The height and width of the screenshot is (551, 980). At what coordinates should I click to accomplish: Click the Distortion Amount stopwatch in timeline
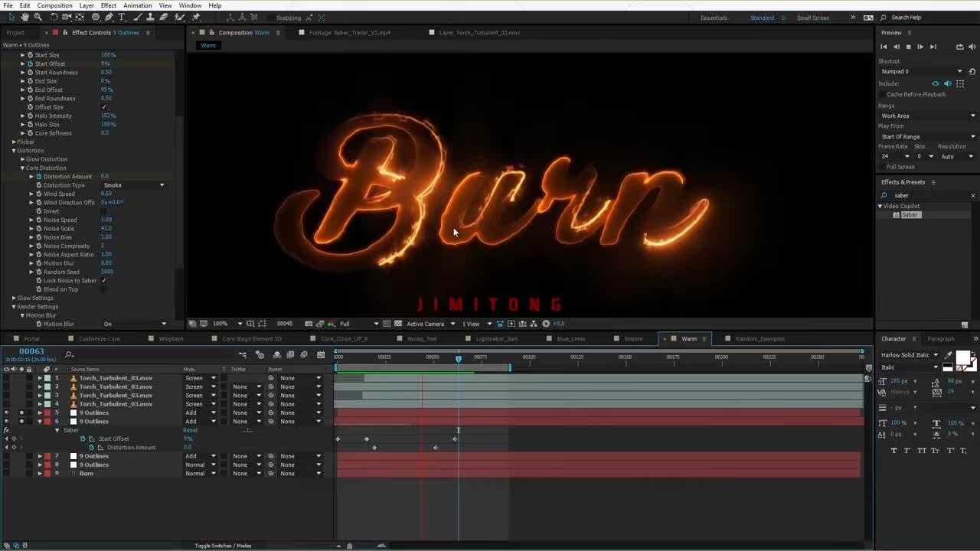91,447
